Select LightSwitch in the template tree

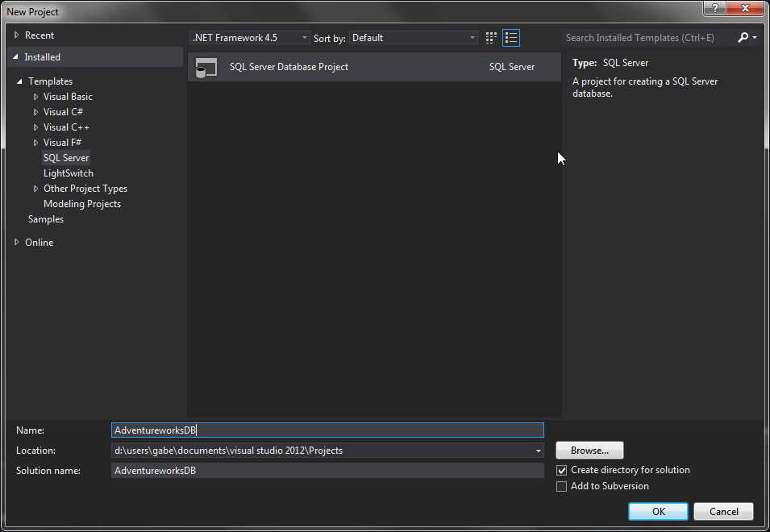(x=68, y=172)
